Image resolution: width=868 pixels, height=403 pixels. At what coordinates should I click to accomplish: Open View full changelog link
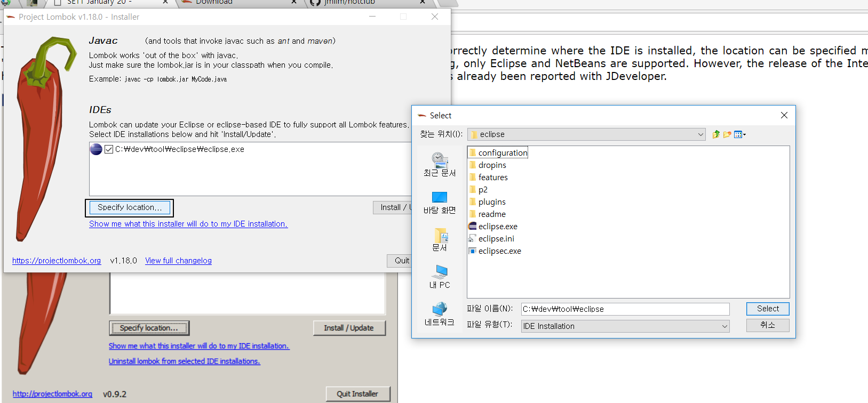click(x=179, y=261)
